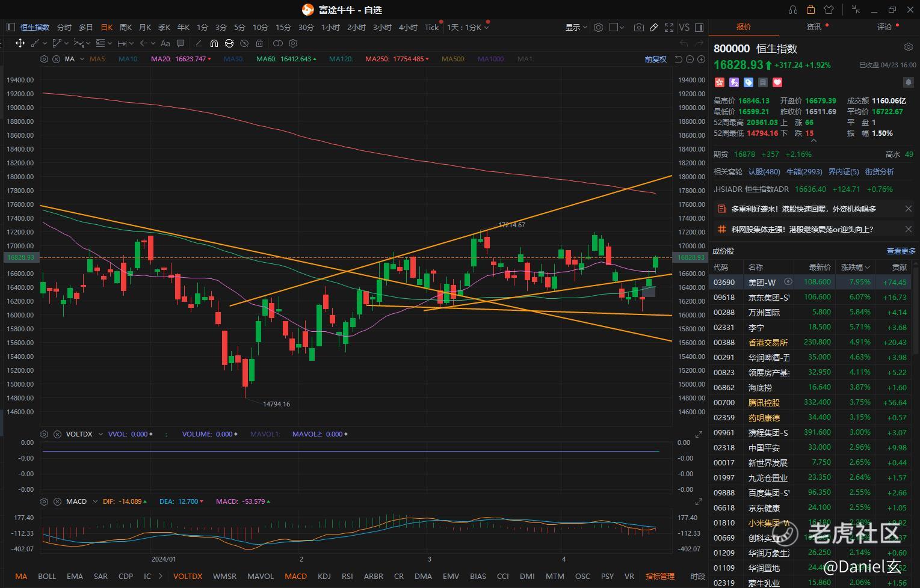Open MACD indicator settings gear
The image size is (920, 588).
(44, 501)
